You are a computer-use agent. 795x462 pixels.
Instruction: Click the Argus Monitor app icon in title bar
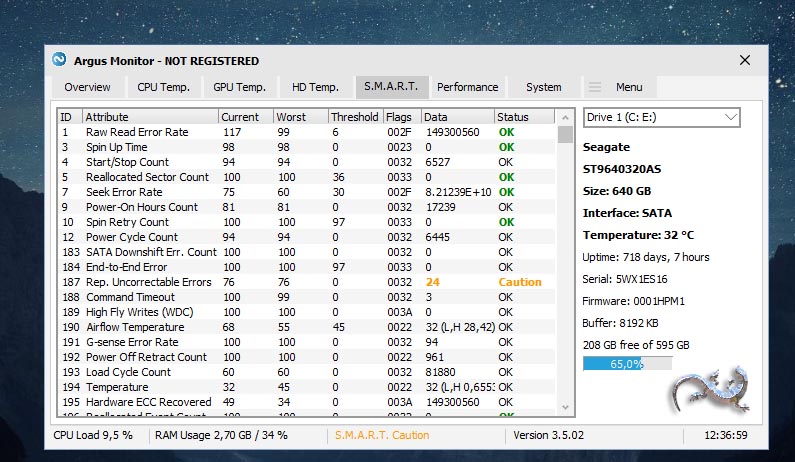(59, 60)
